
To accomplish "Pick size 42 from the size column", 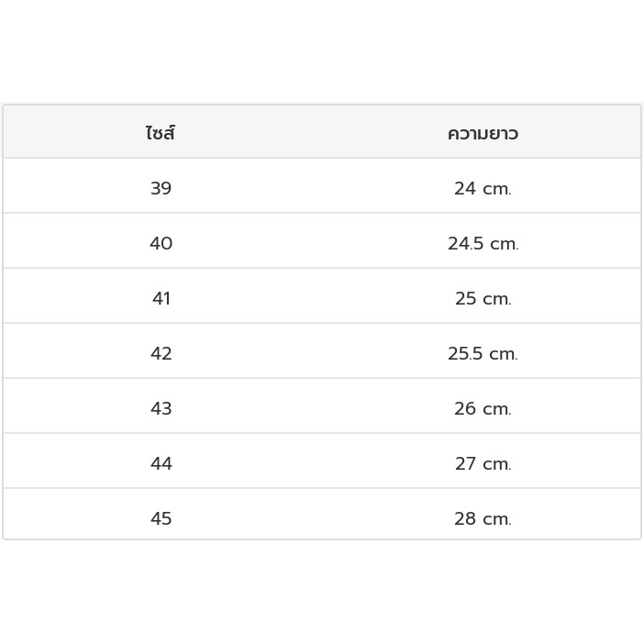I will pos(161,354).
